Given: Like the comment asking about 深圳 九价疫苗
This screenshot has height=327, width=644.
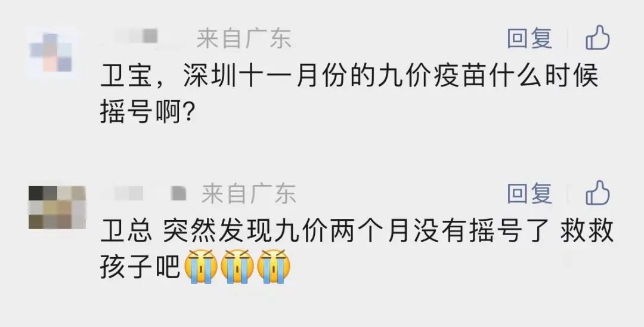Looking at the screenshot, I should click(597, 38).
